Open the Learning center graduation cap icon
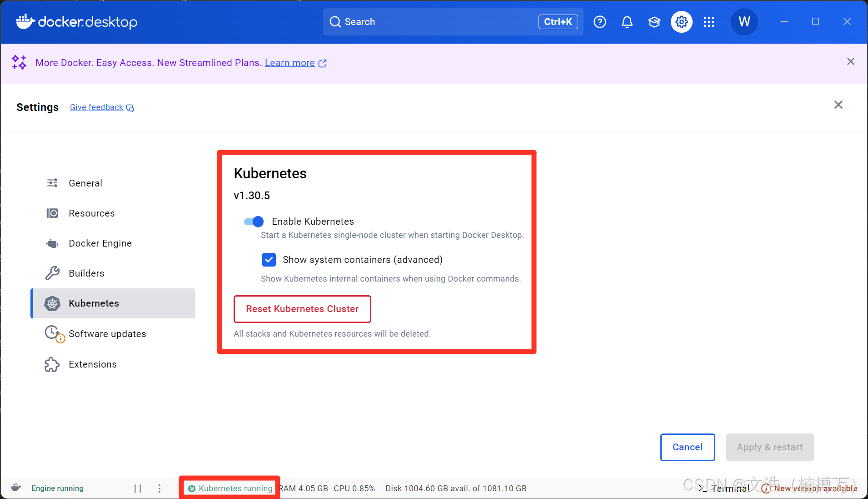Viewport: 868px width, 499px height. [654, 22]
